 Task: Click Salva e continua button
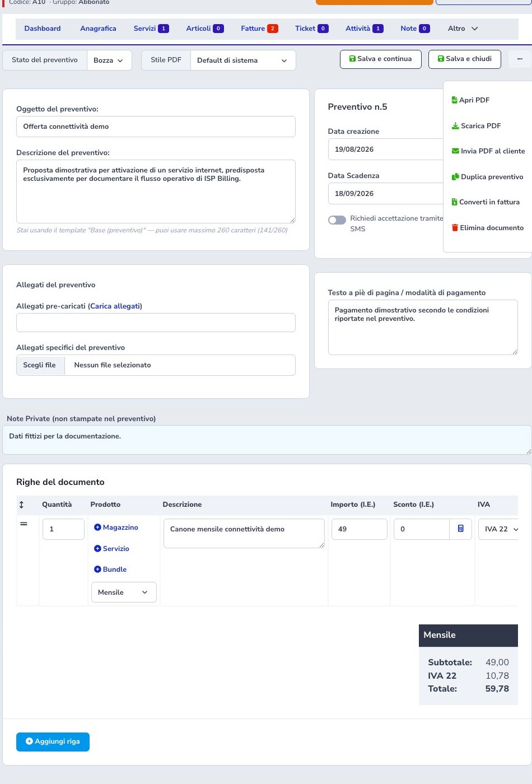(x=381, y=59)
